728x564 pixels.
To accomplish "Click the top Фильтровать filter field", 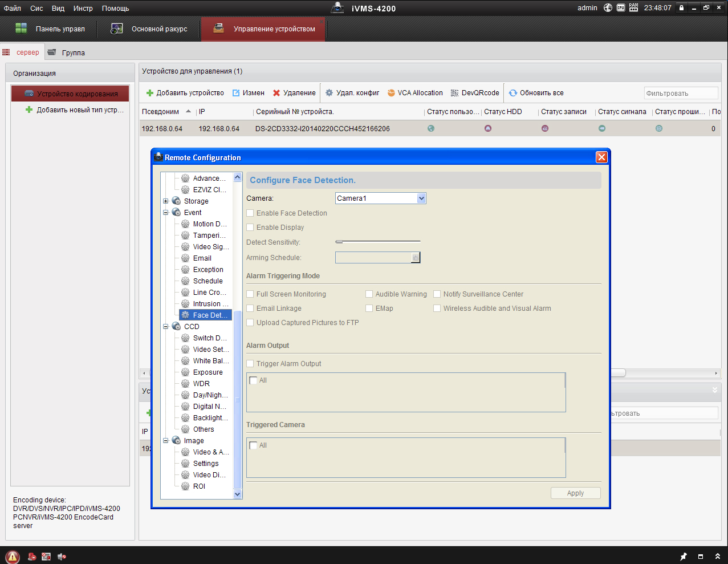I will pos(681,93).
